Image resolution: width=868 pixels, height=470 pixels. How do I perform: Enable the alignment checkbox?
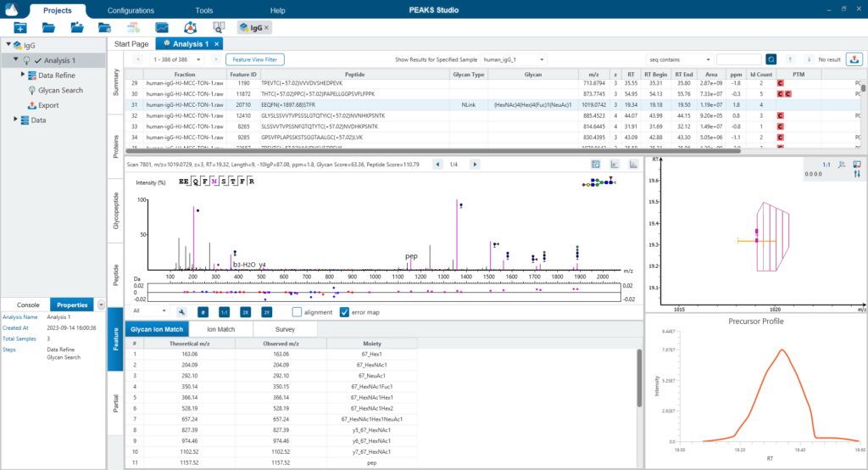[297, 312]
